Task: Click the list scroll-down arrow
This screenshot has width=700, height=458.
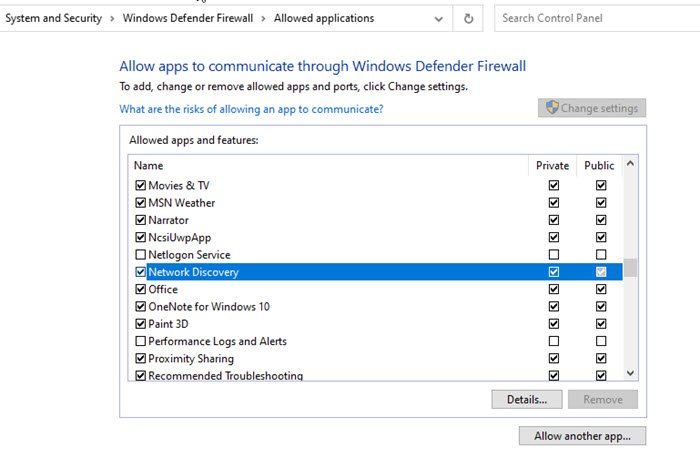Action: coord(630,373)
